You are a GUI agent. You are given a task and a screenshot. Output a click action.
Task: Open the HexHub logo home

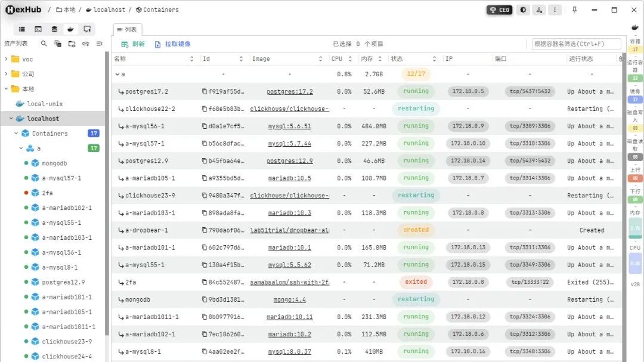23,10
